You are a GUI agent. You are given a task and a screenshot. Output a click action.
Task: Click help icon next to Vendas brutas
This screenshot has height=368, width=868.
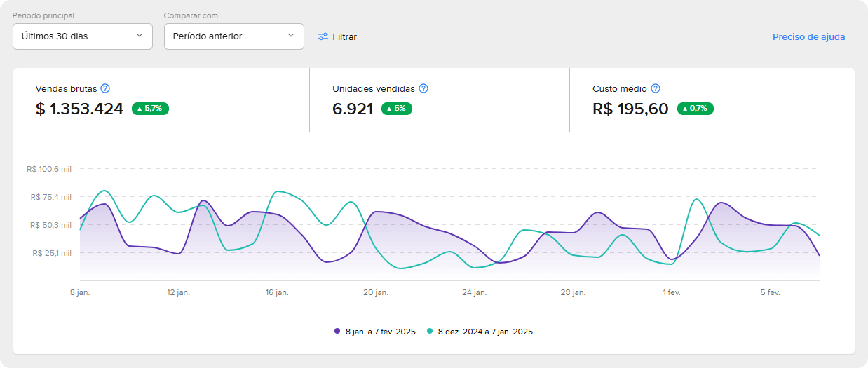pyautogui.click(x=105, y=88)
